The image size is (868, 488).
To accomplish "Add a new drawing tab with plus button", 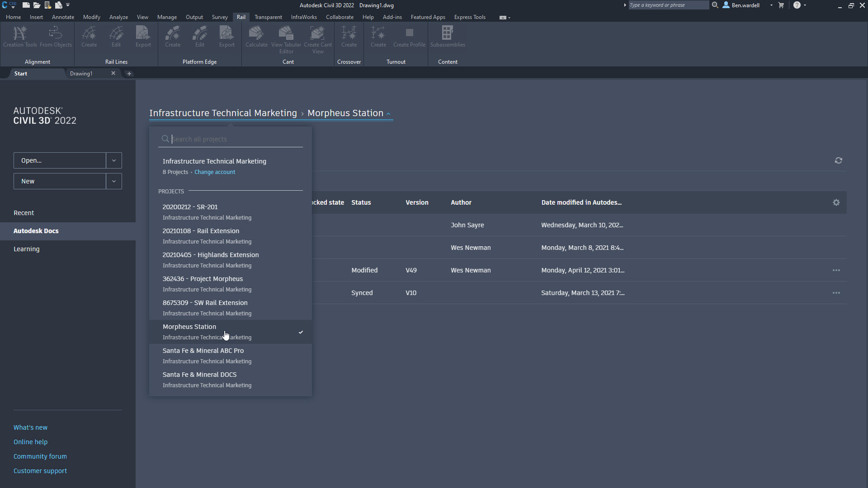I will (129, 73).
